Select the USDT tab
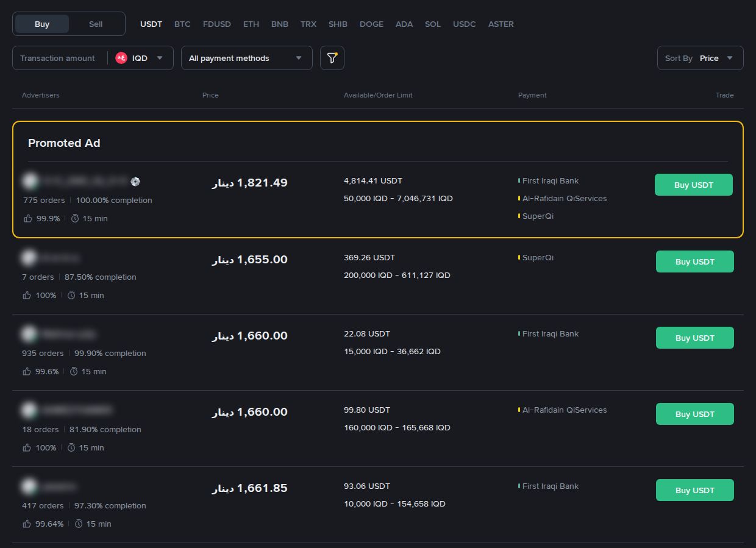 click(x=151, y=24)
